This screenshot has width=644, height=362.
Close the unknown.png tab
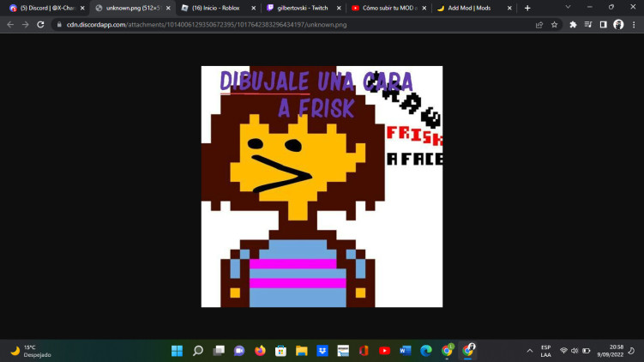(x=168, y=8)
